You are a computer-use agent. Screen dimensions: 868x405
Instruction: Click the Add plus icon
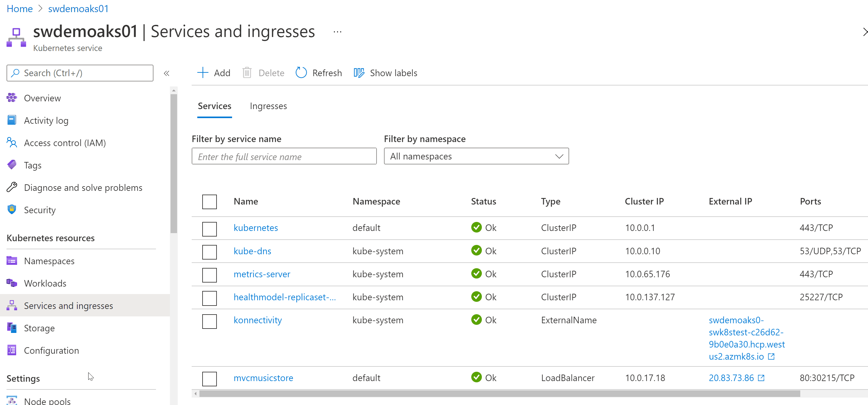(203, 72)
